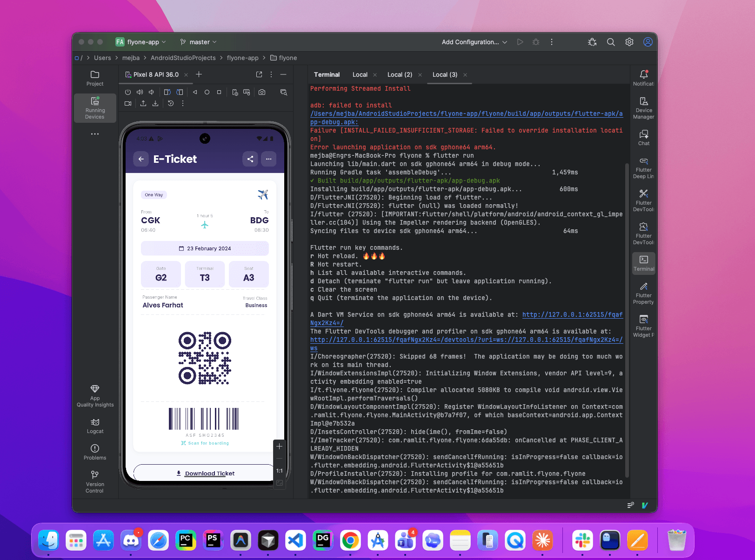Click the download arrow in emulator toolbar

point(155,103)
